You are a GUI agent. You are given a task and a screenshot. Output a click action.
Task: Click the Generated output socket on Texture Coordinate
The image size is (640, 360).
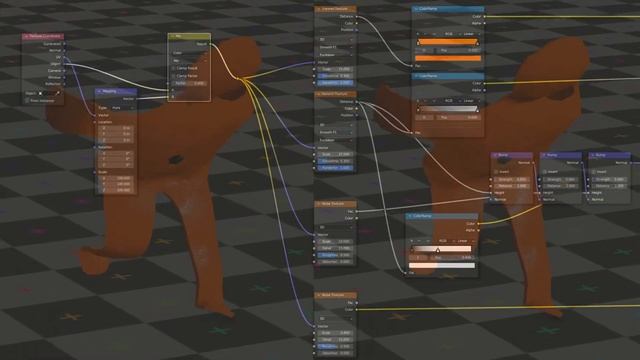click(x=64, y=44)
